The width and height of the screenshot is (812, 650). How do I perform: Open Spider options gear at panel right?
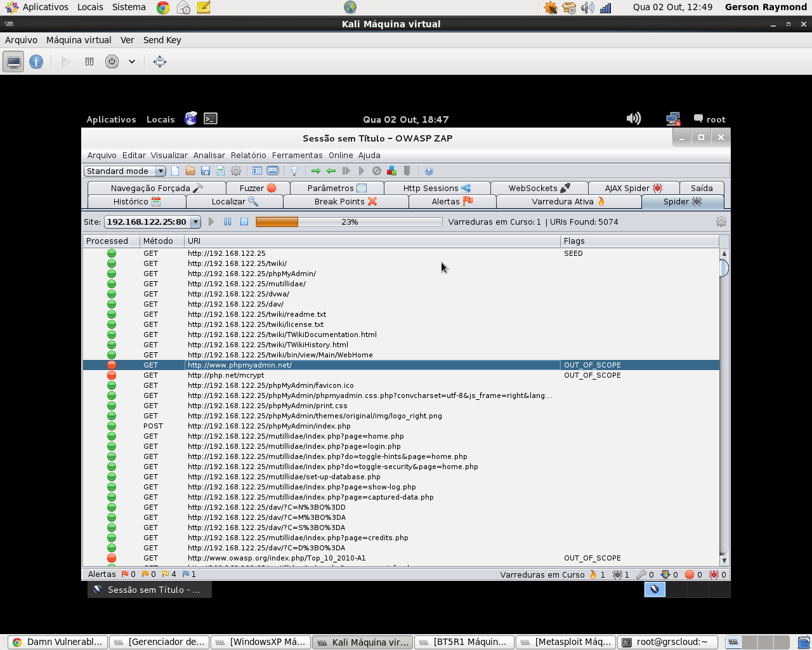point(721,222)
